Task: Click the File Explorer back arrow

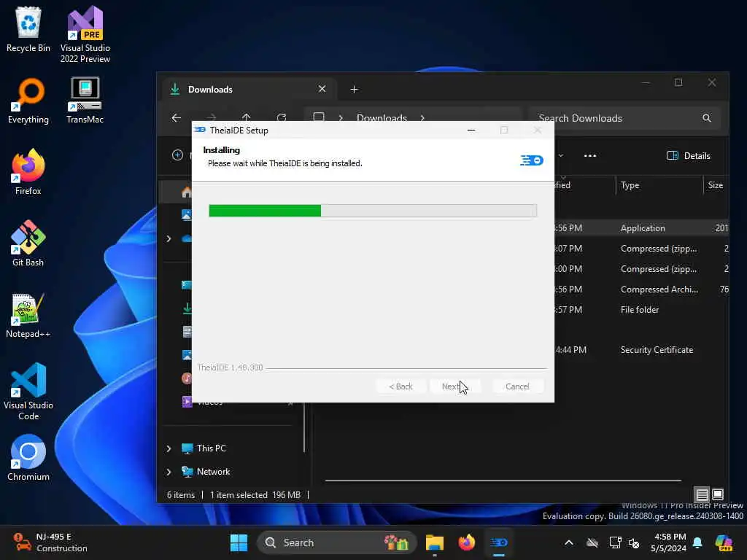Action: (177, 117)
